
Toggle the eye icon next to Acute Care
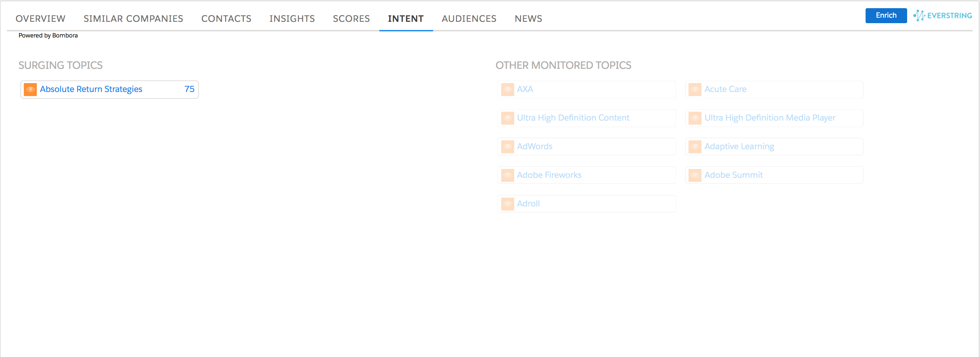coord(695,90)
